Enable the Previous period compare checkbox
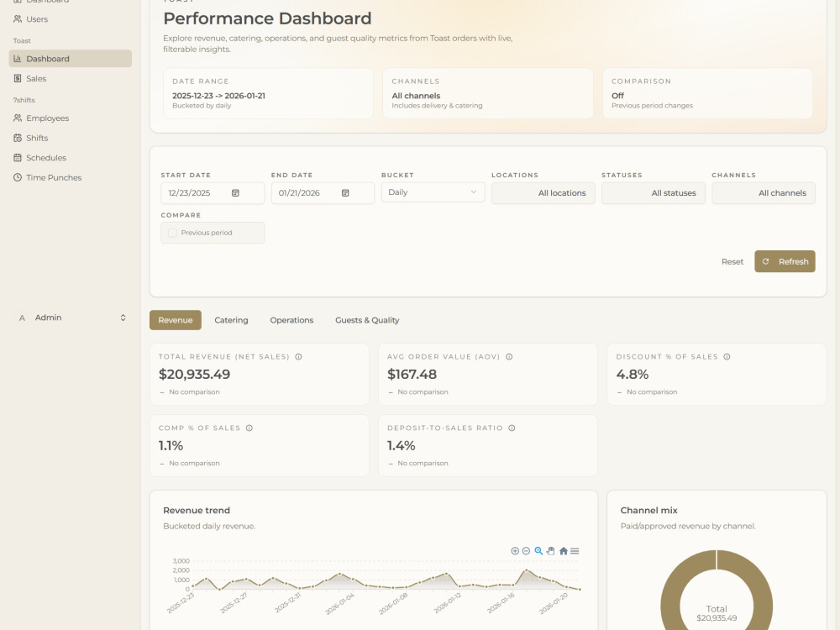The height and width of the screenshot is (630, 840). (172, 233)
